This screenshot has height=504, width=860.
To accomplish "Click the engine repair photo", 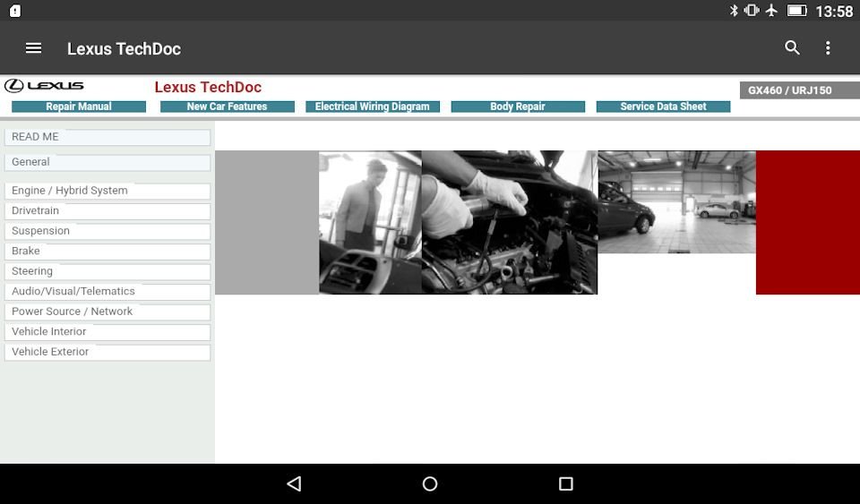I will coord(510,222).
